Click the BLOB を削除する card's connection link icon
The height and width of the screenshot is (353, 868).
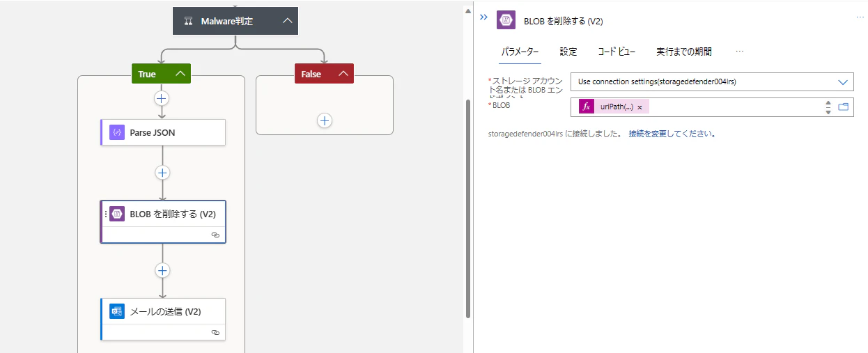tap(215, 235)
